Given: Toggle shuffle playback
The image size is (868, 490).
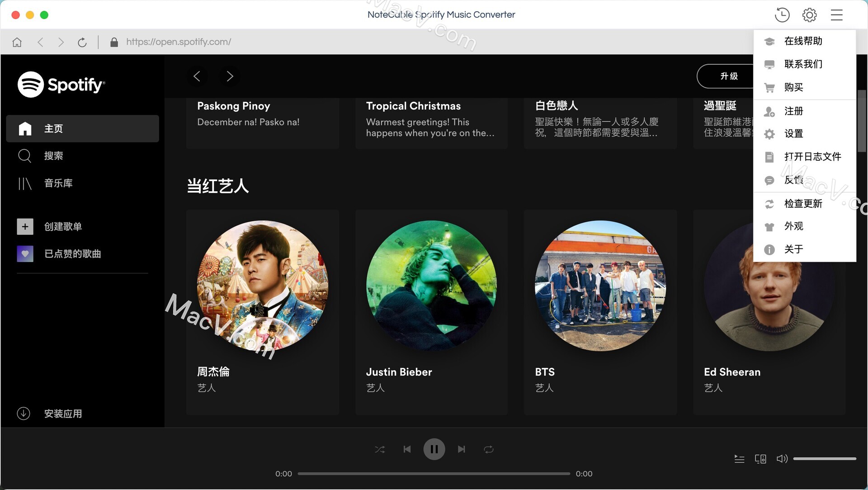Looking at the screenshot, I should point(380,449).
